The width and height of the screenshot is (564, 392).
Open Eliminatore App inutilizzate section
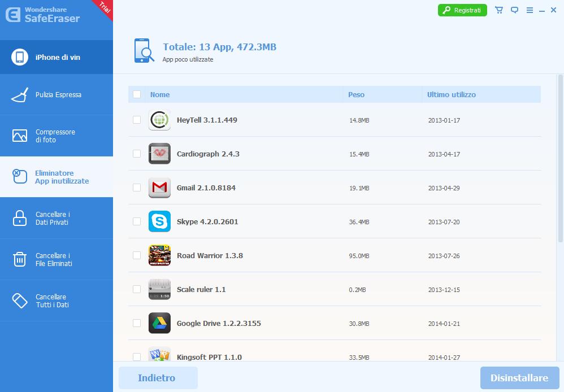pos(57,177)
